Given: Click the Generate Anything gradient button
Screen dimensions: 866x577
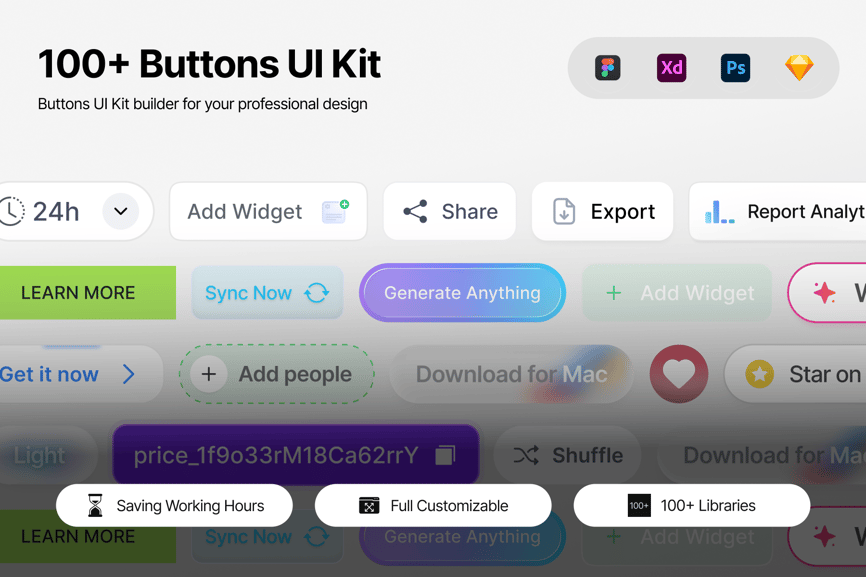Looking at the screenshot, I should (x=462, y=293).
